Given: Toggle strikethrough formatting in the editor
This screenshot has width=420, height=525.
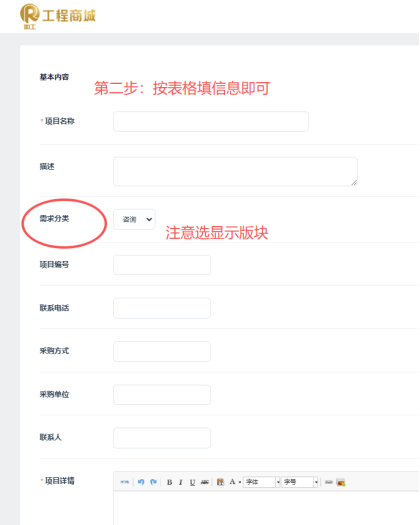Looking at the screenshot, I should click(205, 482).
